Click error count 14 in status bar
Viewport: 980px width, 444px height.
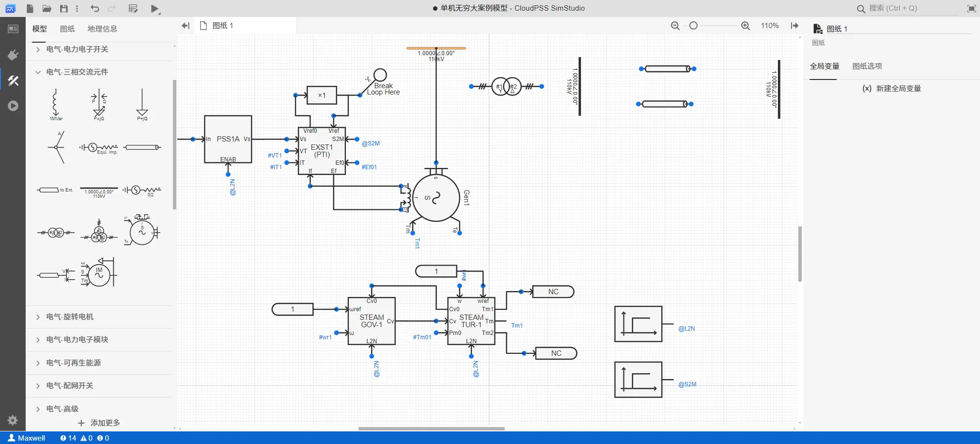coord(68,438)
